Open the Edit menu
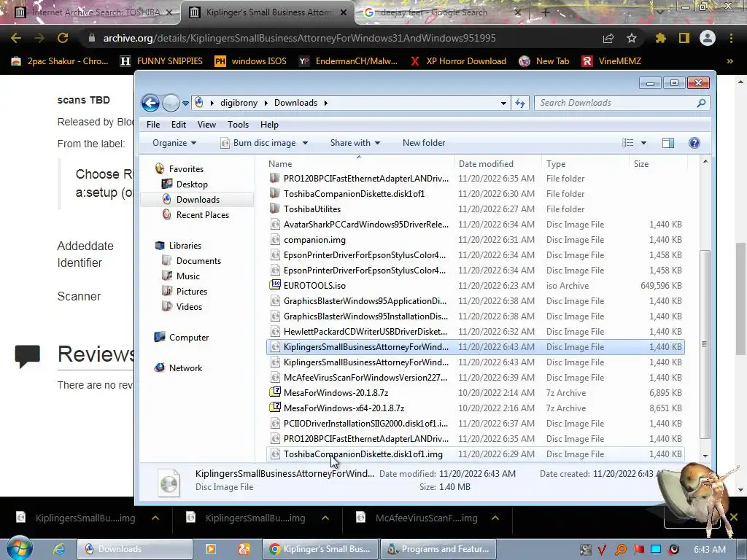This screenshot has height=560, width=747. click(x=179, y=125)
